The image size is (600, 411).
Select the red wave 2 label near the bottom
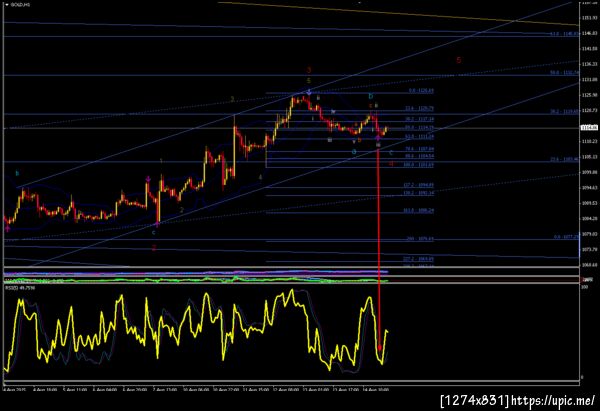[154, 248]
